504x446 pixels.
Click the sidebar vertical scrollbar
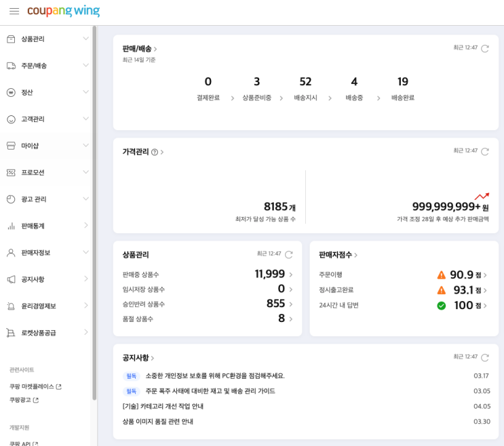tap(94, 214)
